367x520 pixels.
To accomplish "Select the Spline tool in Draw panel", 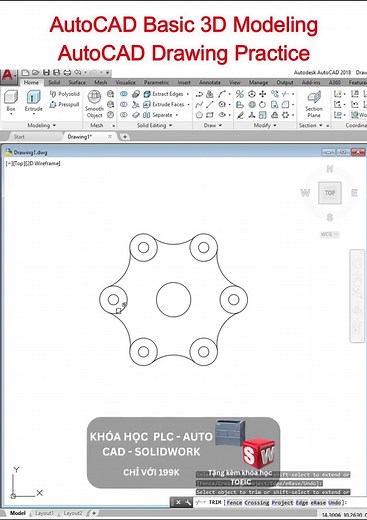I will (x=199, y=105).
